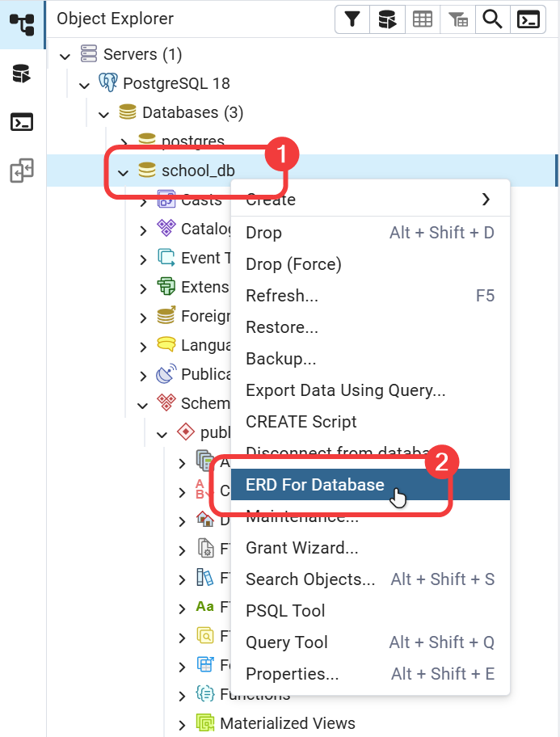Select the Databases (3) tree node
Image resolution: width=560 pixels, height=737 pixels.
click(192, 112)
